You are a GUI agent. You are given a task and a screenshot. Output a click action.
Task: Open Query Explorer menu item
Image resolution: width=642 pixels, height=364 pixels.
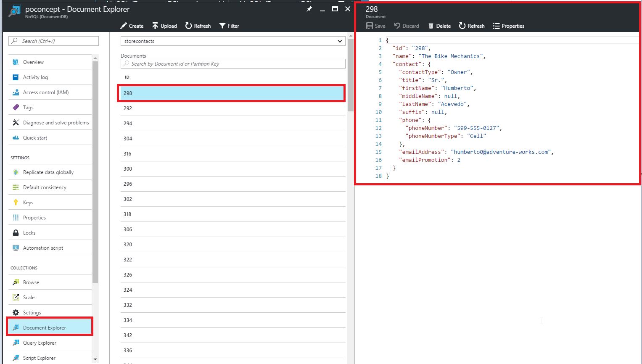[x=50, y=343]
